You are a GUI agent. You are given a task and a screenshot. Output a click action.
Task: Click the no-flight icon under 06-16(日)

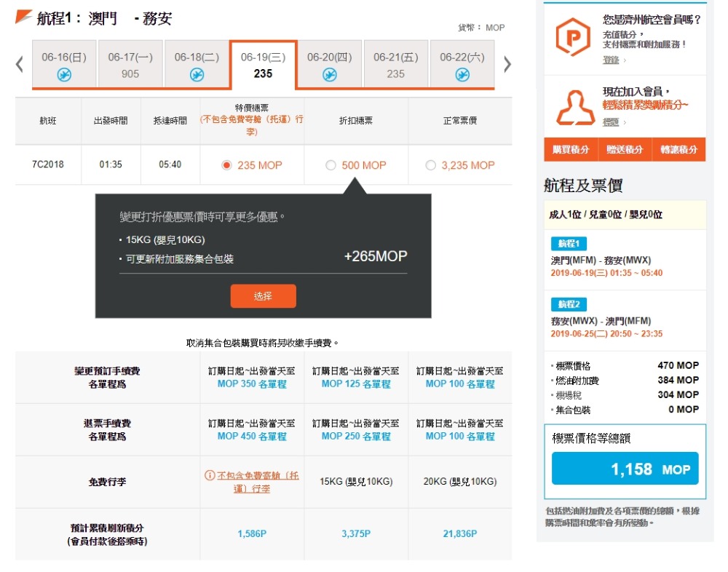[64, 74]
